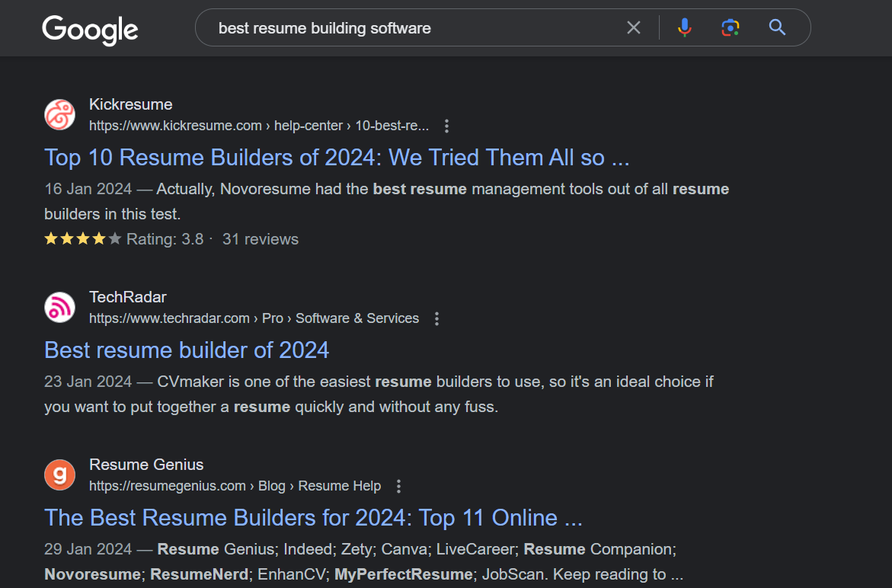Open three-dot menu for TechRadar result
Viewport: 892px width, 588px height.
[436, 319]
